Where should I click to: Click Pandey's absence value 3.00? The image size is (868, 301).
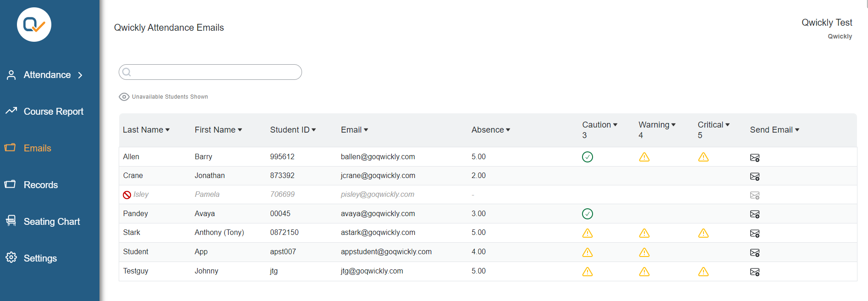478,214
